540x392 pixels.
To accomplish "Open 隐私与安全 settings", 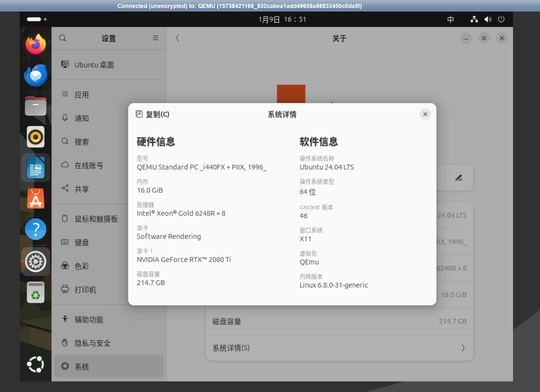I will click(92, 343).
